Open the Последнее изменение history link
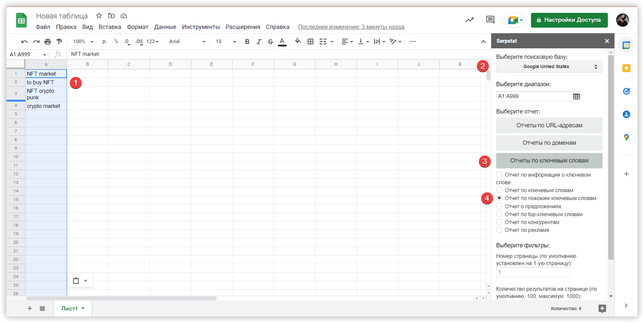 [351, 27]
